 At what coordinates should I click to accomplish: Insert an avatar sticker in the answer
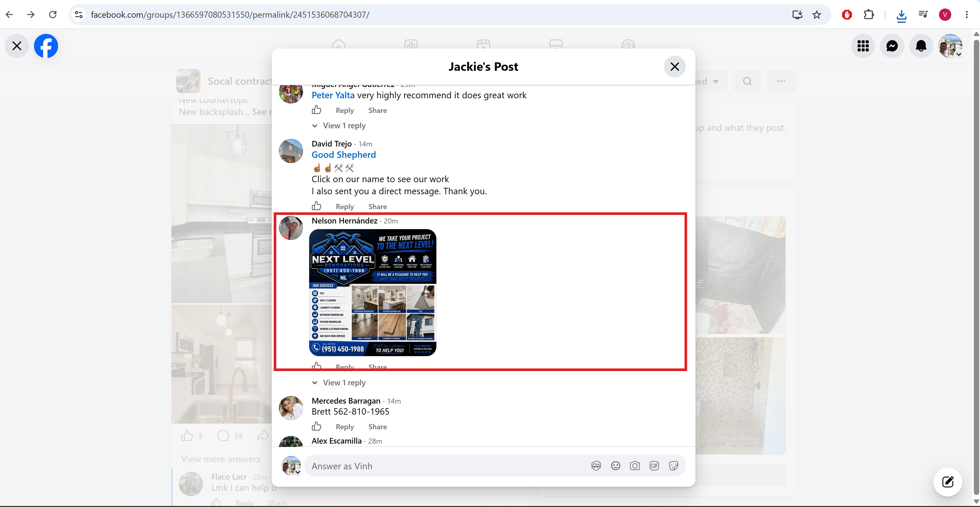(596, 466)
